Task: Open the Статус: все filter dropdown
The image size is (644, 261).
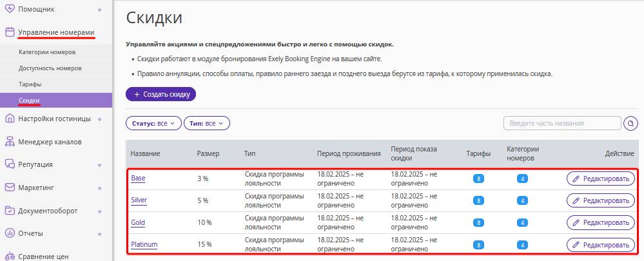Action: [153, 123]
